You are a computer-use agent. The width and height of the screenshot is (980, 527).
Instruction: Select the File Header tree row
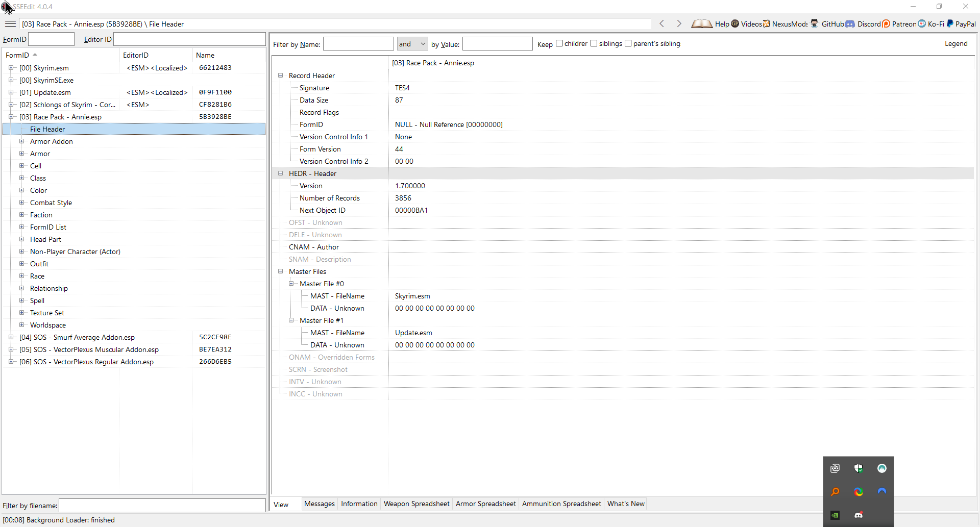coord(134,129)
